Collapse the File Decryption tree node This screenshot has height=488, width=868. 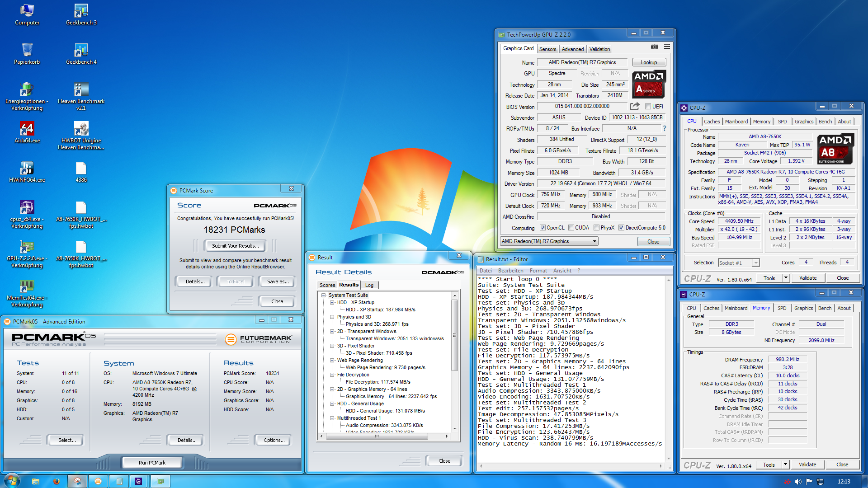[332, 375]
